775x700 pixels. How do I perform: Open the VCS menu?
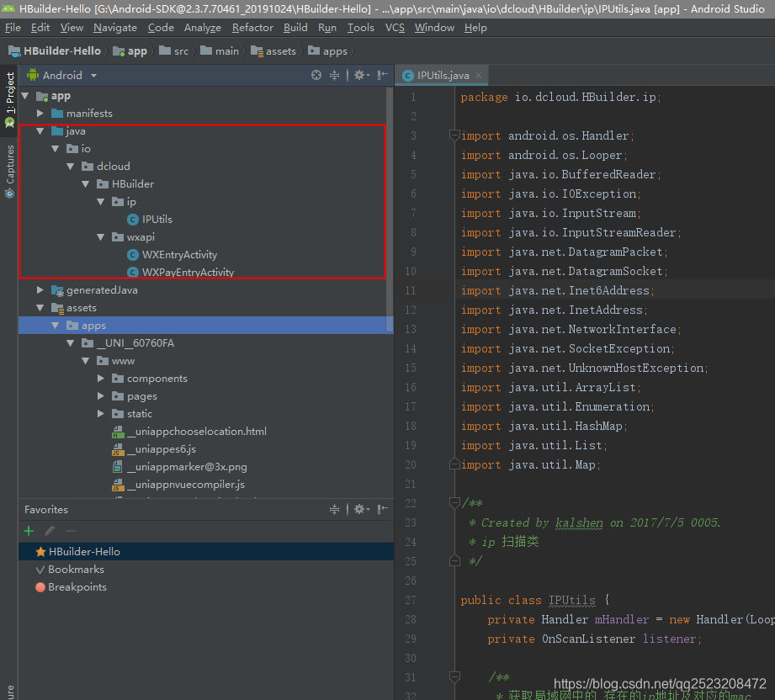coord(395,28)
